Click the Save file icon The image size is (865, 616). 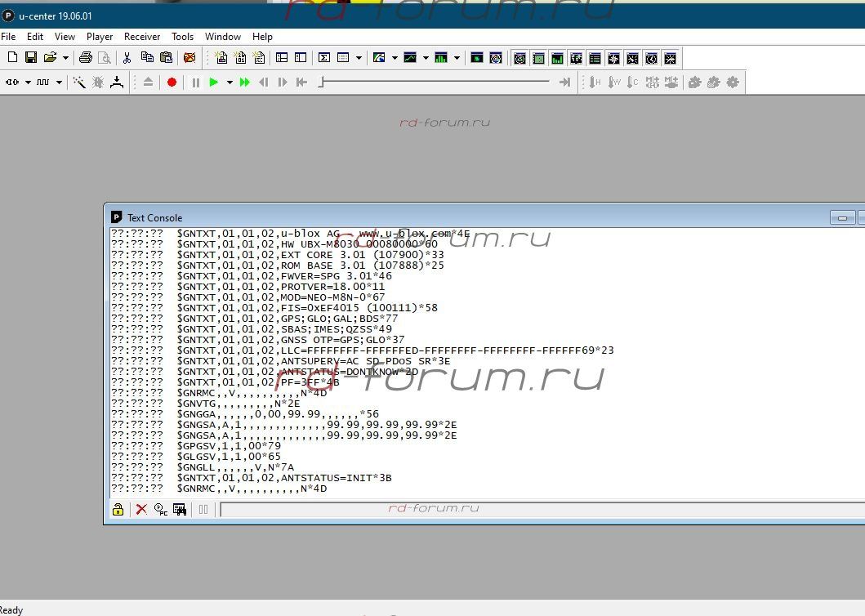tap(31, 57)
